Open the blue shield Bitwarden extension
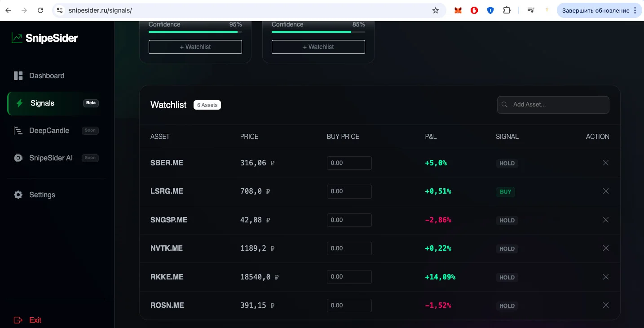Viewport: 644px width, 328px height. pyautogui.click(x=490, y=10)
